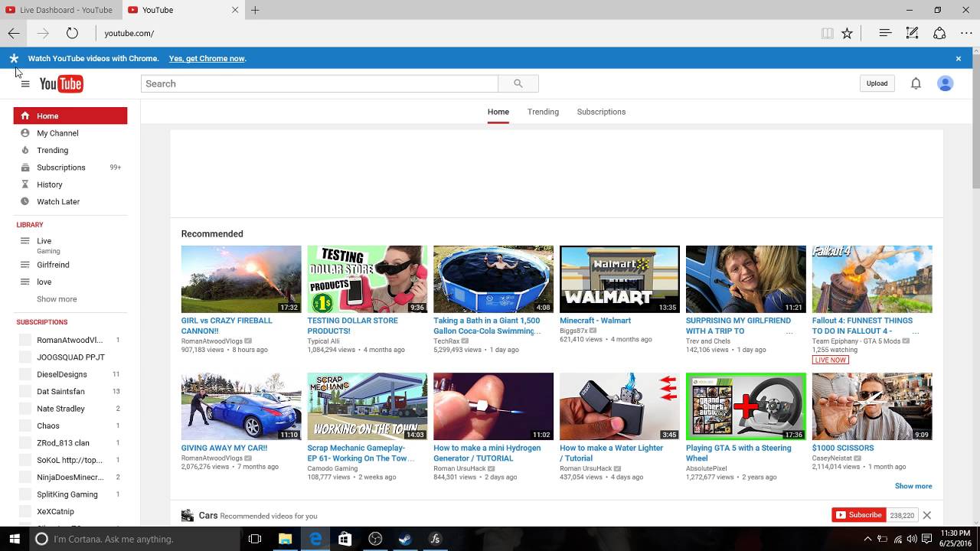Expand more recommended videos with Show more
980x551 pixels.
(913, 486)
